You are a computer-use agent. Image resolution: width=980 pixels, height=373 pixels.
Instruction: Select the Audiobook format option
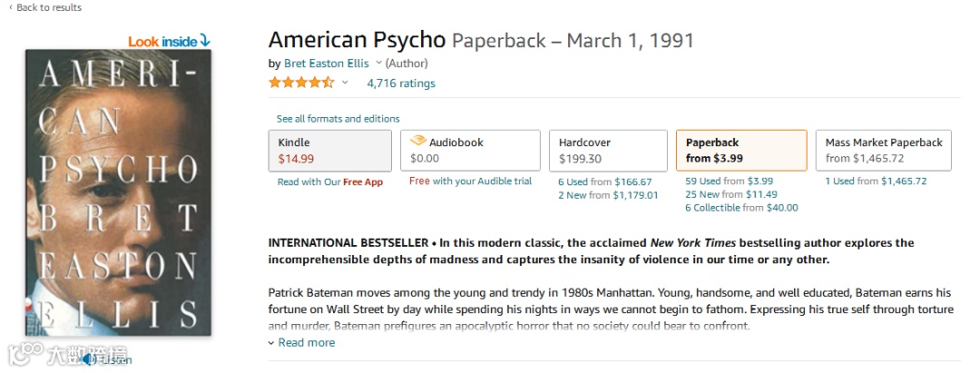tap(469, 151)
